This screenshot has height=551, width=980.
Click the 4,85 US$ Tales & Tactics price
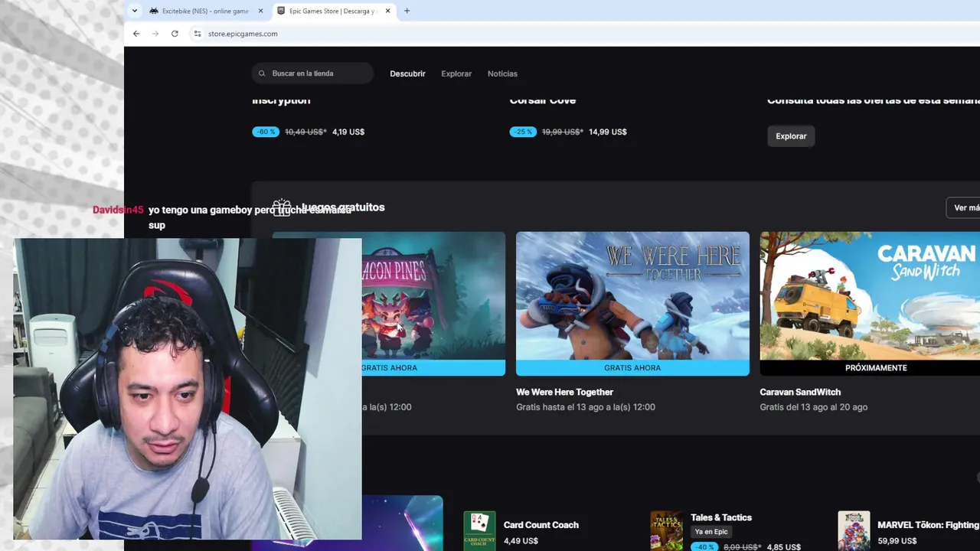point(783,547)
